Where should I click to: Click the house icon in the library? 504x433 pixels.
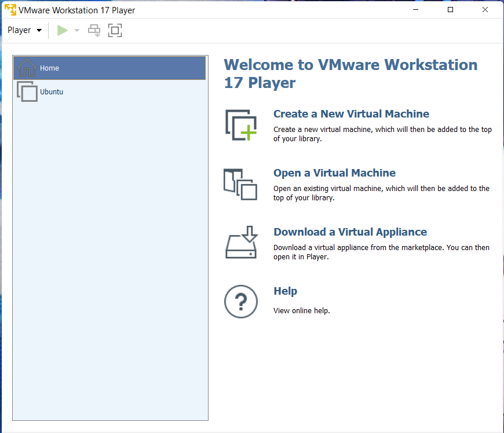[27, 68]
